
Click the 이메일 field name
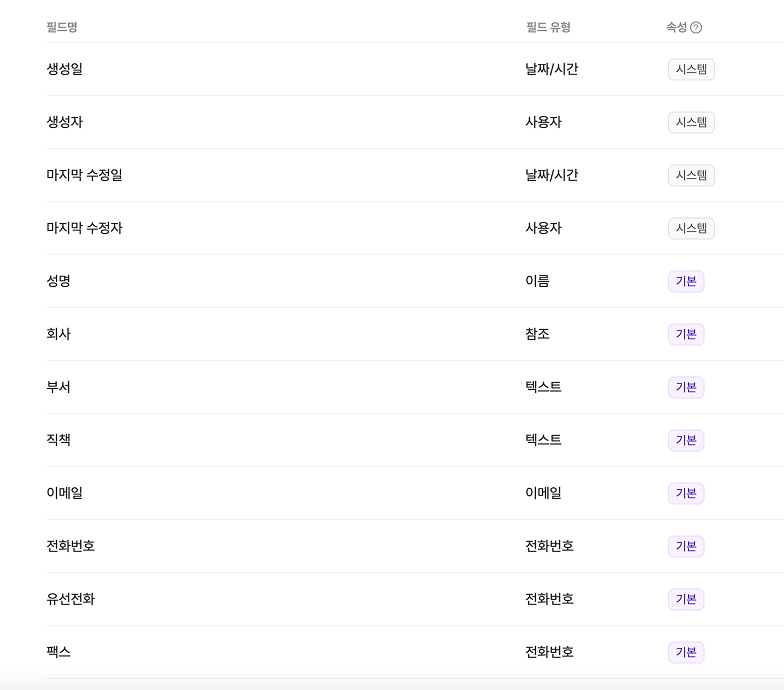click(x=65, y=493)
